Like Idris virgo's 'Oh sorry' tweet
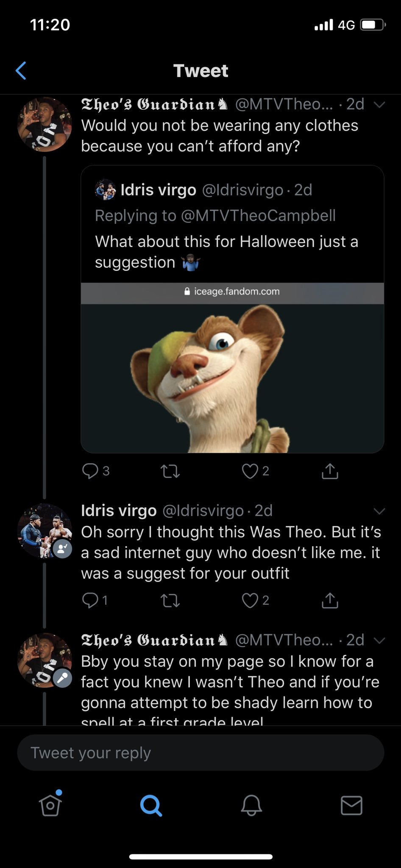The height and width of the screenshot is (868, 401). click(250, 600)
